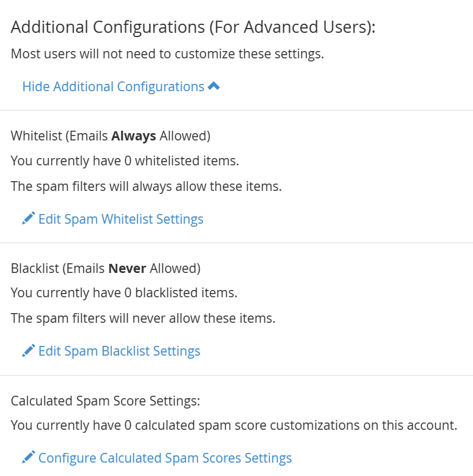Click the bold word 'Always' in Whitelist heading

point(134,136)
